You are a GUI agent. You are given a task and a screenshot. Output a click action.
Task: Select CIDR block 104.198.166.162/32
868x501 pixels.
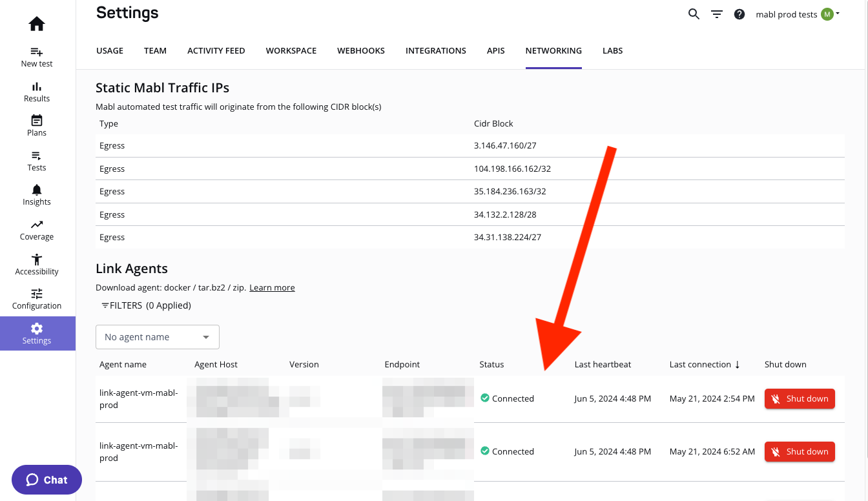[x=512, y=169]
